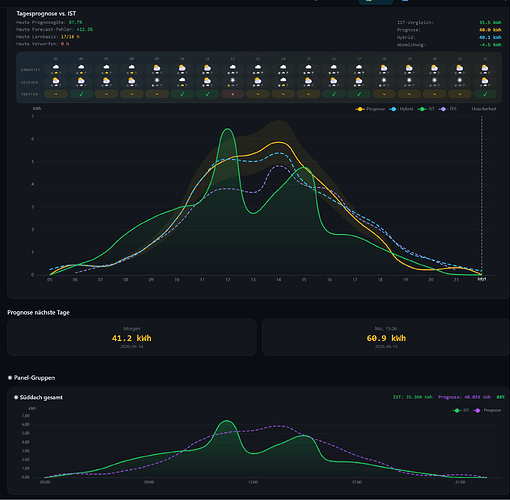Screen dimensions: 510x500
Task: Click the expected weather icon for hour 12
Action: [233, 69]
